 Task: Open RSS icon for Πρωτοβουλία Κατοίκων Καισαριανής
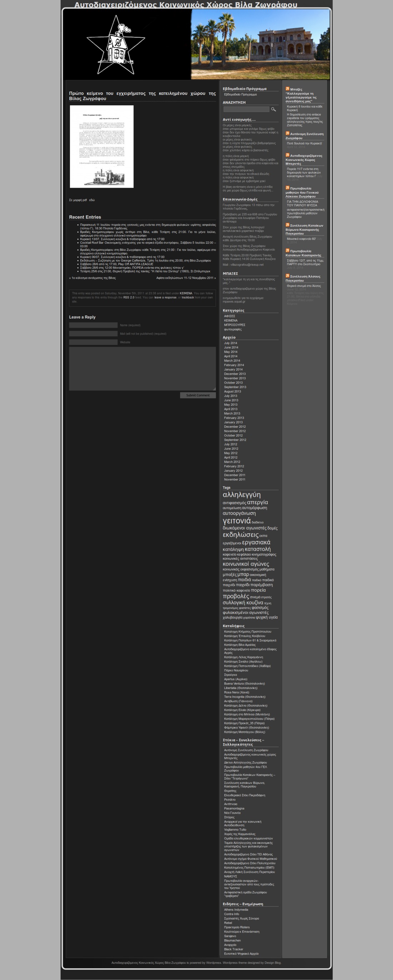tap(288, 250)
